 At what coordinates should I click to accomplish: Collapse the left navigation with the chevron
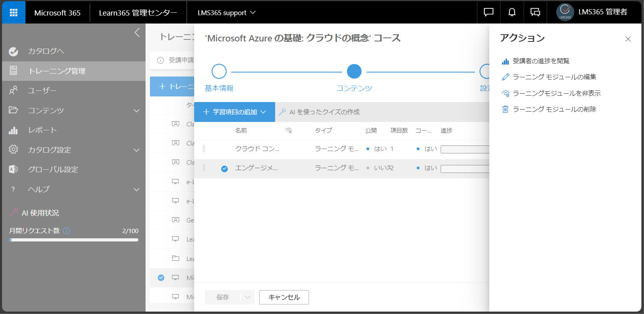point(137,33)
